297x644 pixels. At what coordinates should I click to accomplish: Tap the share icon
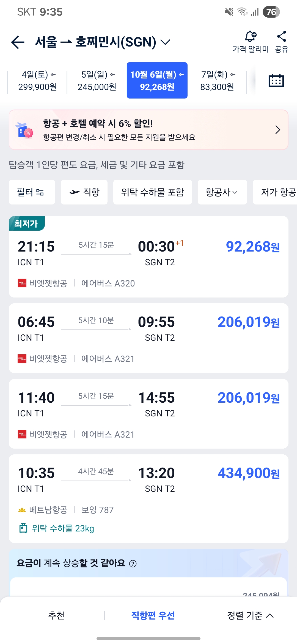281,37
